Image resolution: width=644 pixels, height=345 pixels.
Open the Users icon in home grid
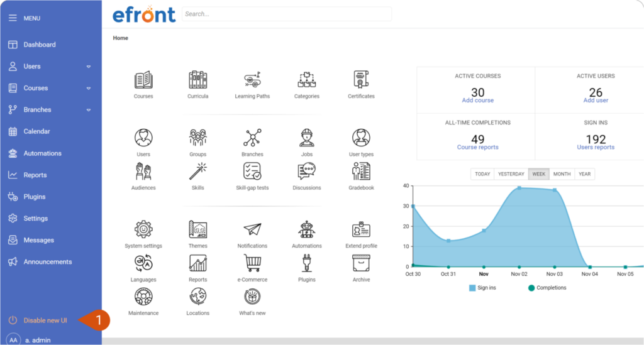143,138
